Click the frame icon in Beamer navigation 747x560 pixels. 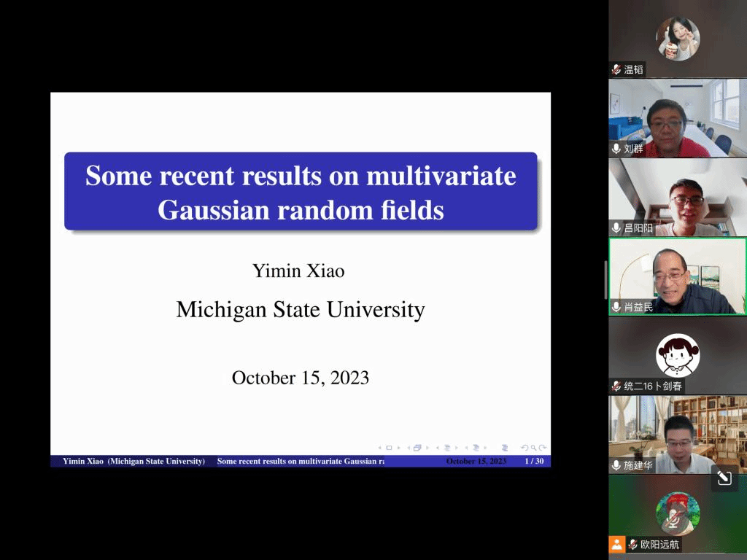(417, 448)
